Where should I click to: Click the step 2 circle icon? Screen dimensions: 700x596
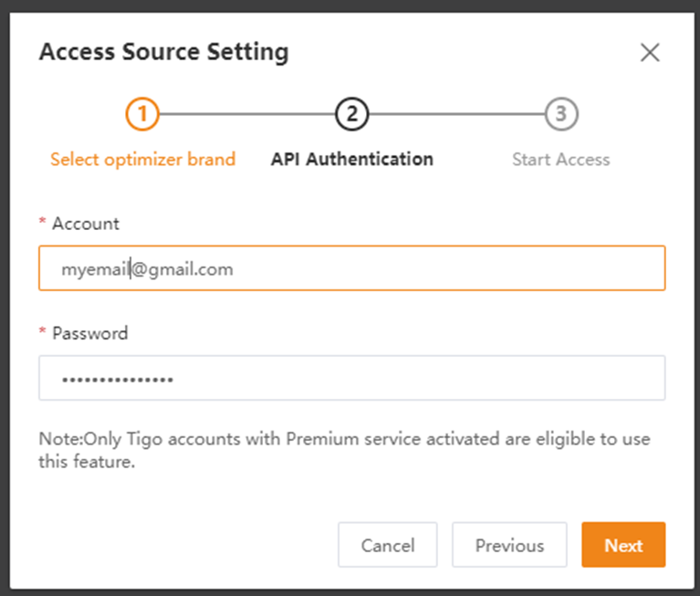click(351, 114)
